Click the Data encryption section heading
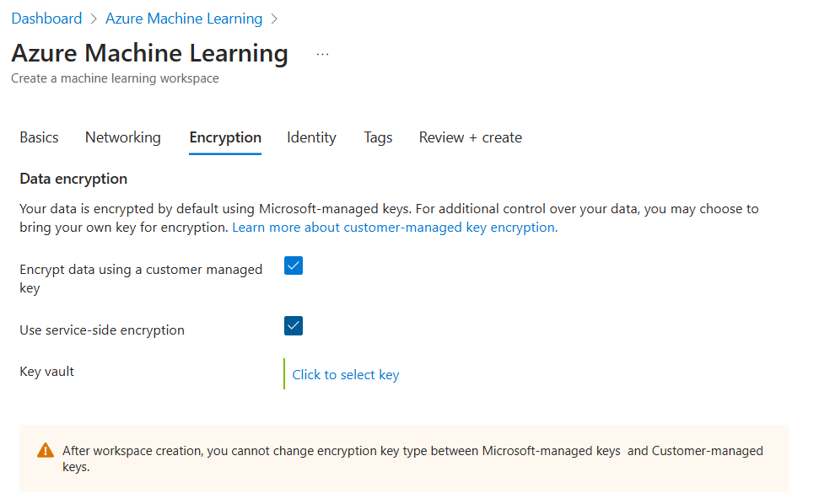Image resolution: width=819 pixels, height=504 pixels. tap(73, 179)
